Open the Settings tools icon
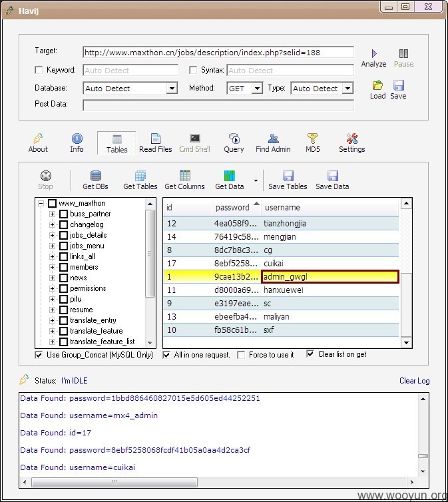Viewport: 448px width, 502px height. (352, 138)
